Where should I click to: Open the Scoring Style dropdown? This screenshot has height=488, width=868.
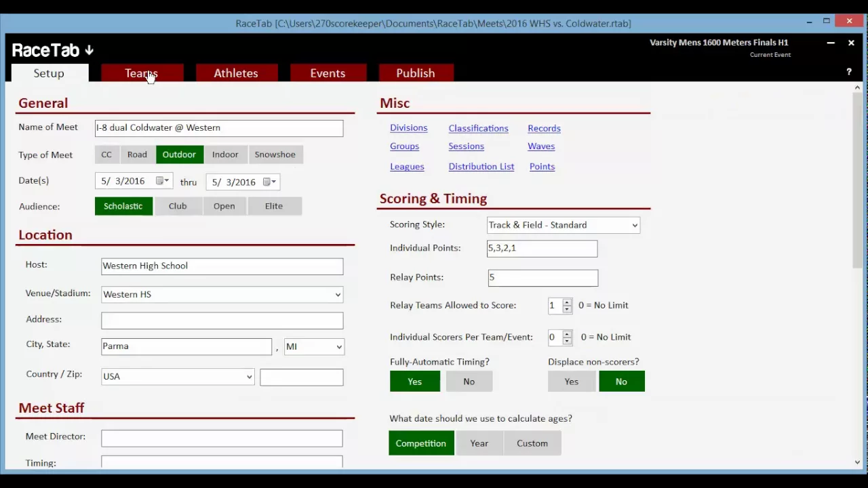[x=635, y=225]
